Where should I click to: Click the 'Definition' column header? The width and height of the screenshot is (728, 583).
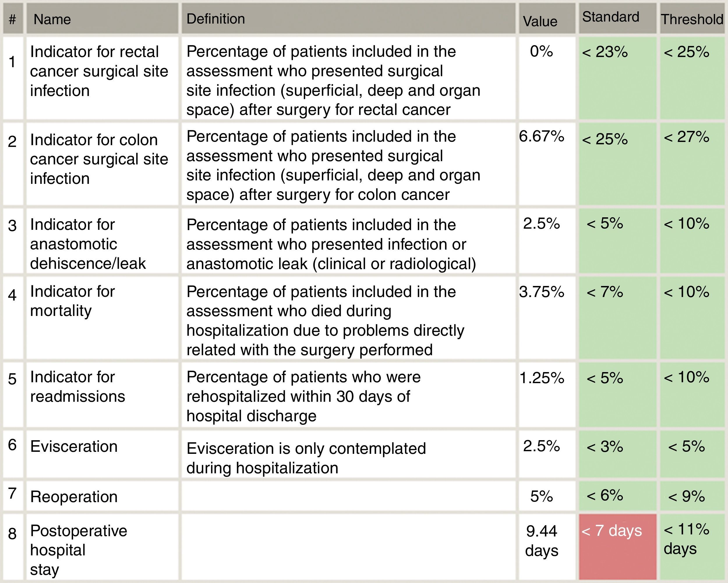(348, 19)
